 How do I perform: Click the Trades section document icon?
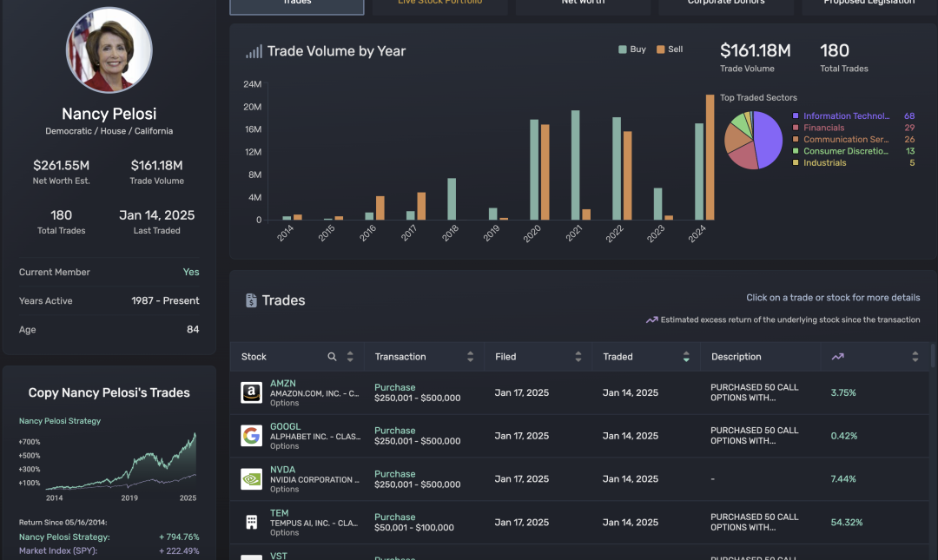coord(251,300)
